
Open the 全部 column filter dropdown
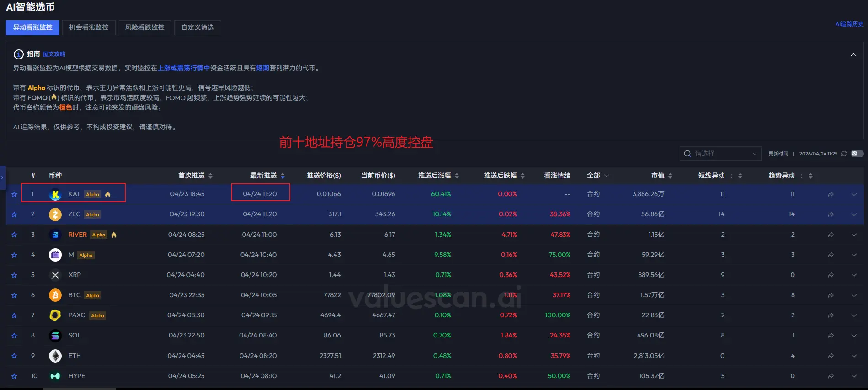click(x=598, y=176)
